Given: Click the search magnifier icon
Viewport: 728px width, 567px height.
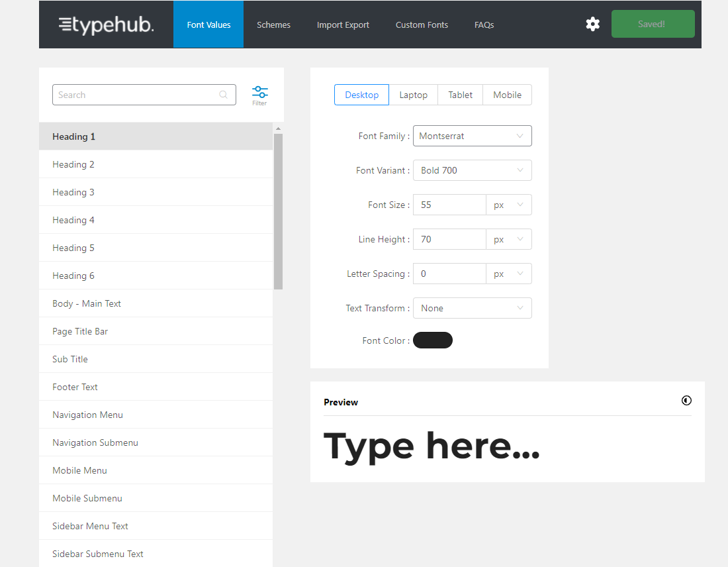Looking at the screenshot, I should (x=223, y=95).
